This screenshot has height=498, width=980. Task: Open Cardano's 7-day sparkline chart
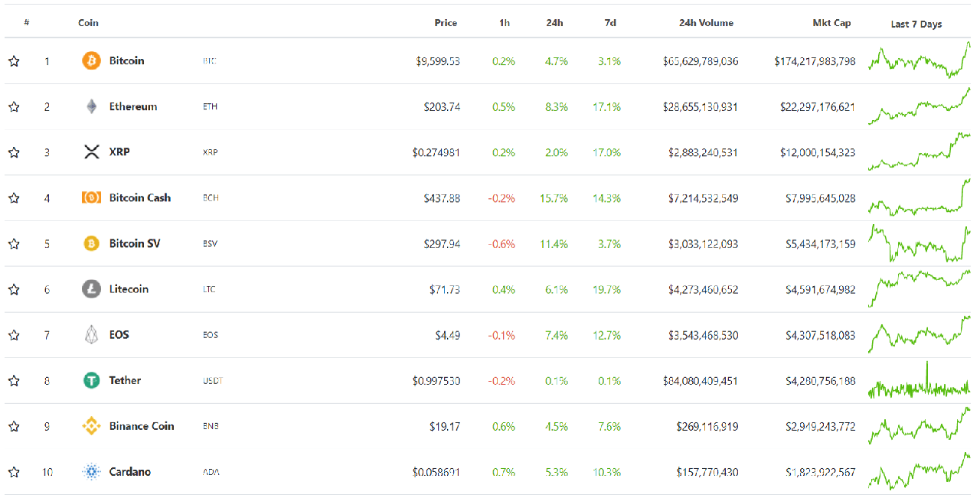click(x=919, y=471)
